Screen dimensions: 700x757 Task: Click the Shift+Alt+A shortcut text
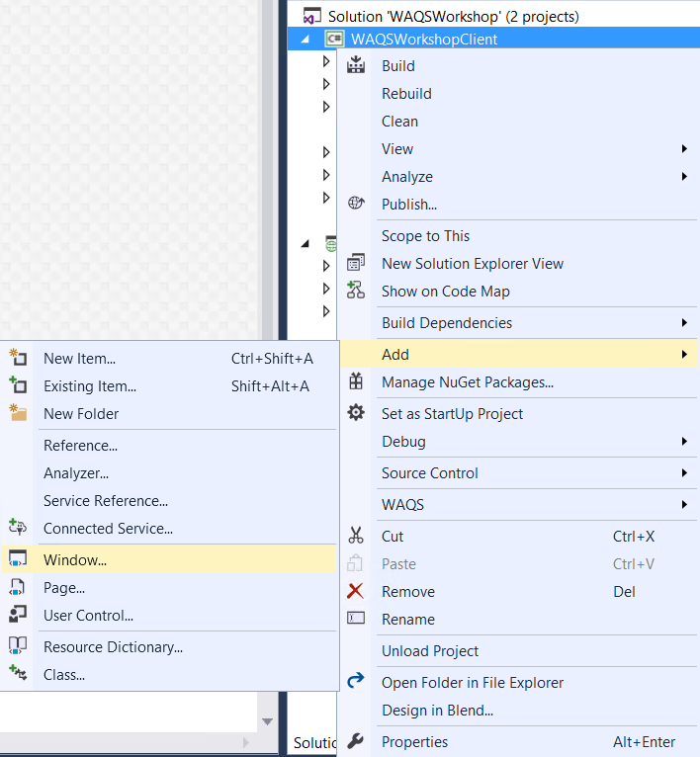(270, 385)
